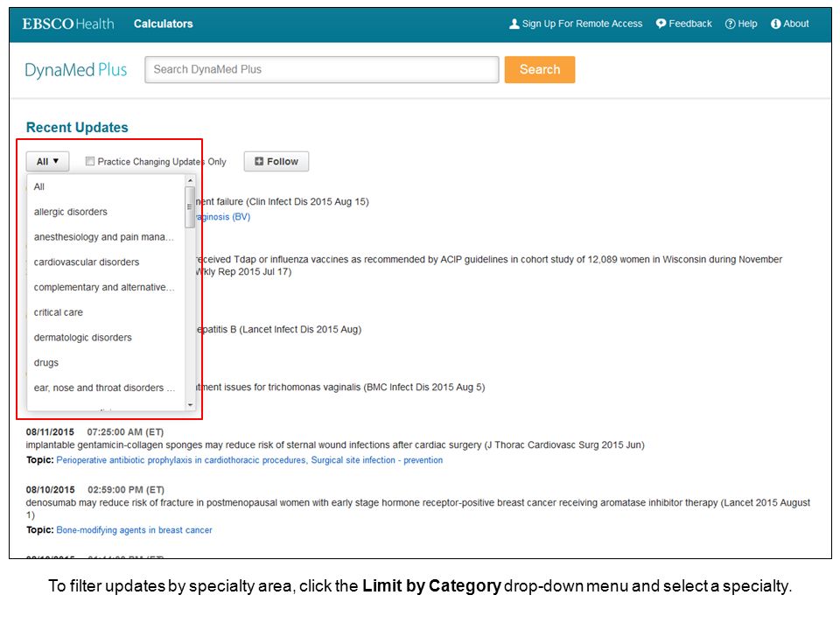Image resolution: width=840 pixels, height=630 pixels.
Task: Check Practice Changing Updates Only
Action: pos(90,161)
